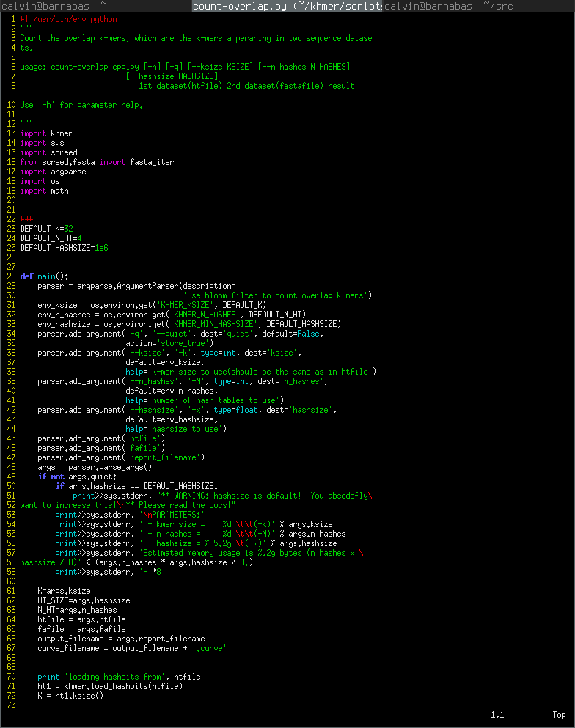Viewport: 575px width, 728px height.
Task: Click the "Use '-h' for parameter help" line
Action: point(81,105)
